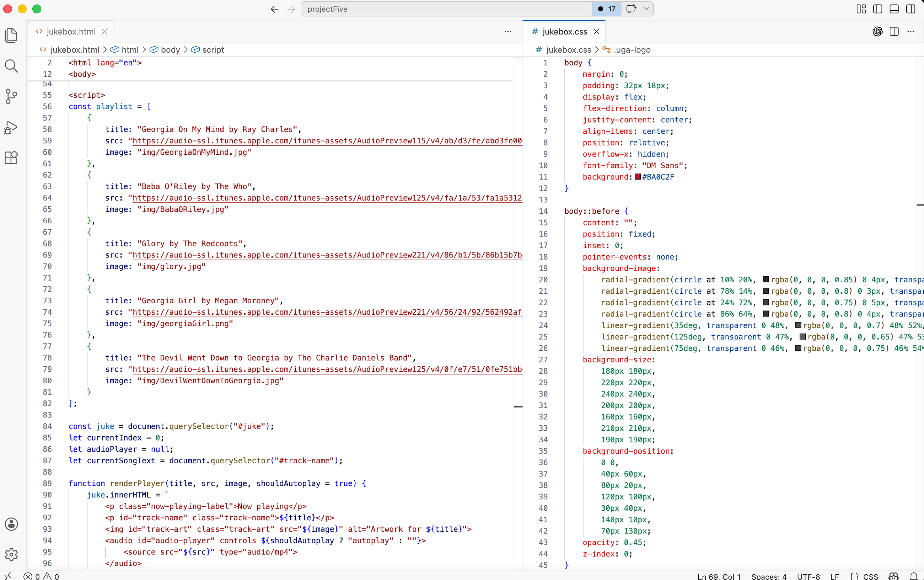Open the rgba swatch on CSS line 22

pos(766,302)
